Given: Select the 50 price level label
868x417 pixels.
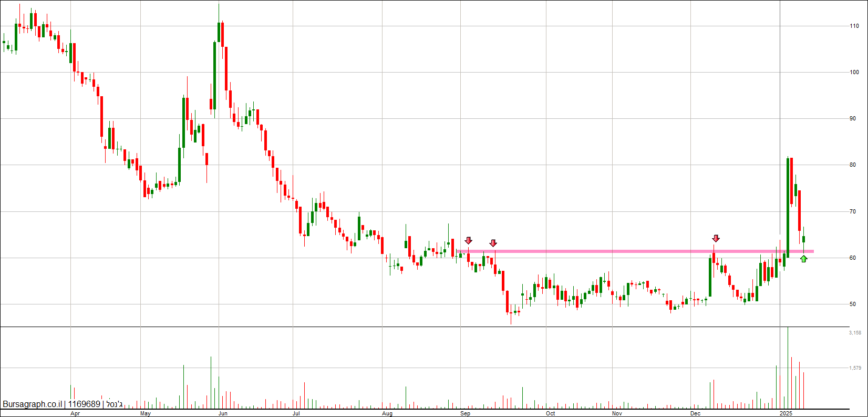Looking at the screenshot, I should pos(853,304).
